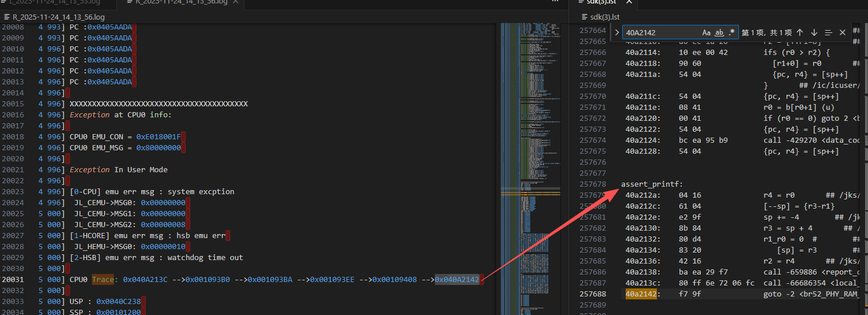Click '[0-CPU] emu err msg : system excption'
Image resolution: width=868 pixels, height=315 pixels.
[152, 191]
